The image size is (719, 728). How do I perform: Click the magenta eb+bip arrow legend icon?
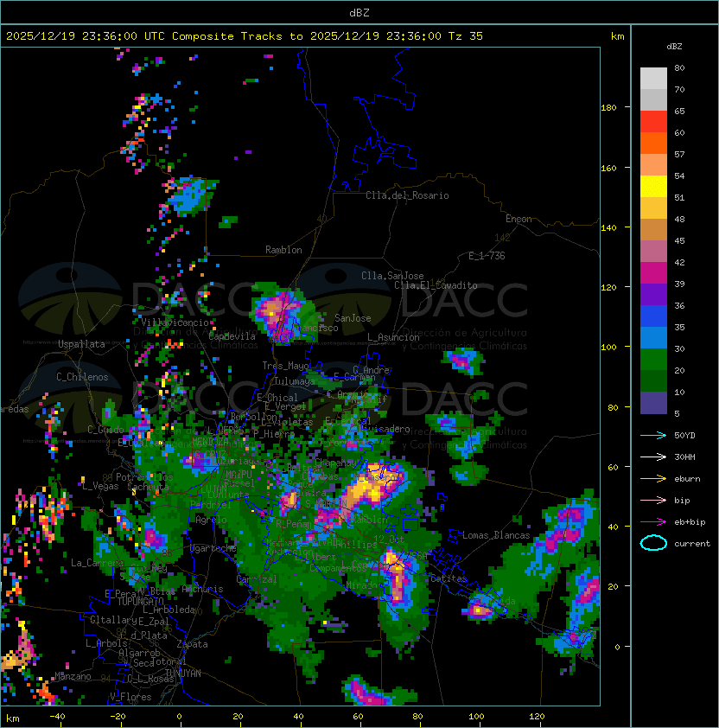pos(653,522)
